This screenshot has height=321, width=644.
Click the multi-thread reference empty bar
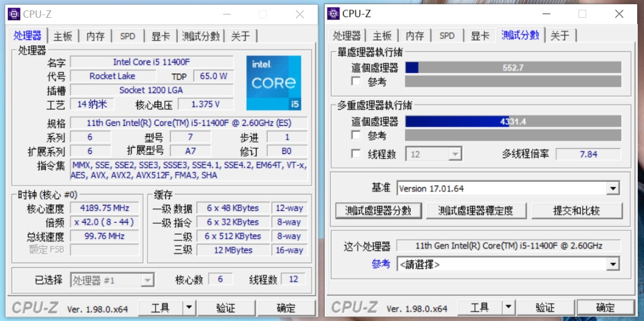(x=513, y=135)
